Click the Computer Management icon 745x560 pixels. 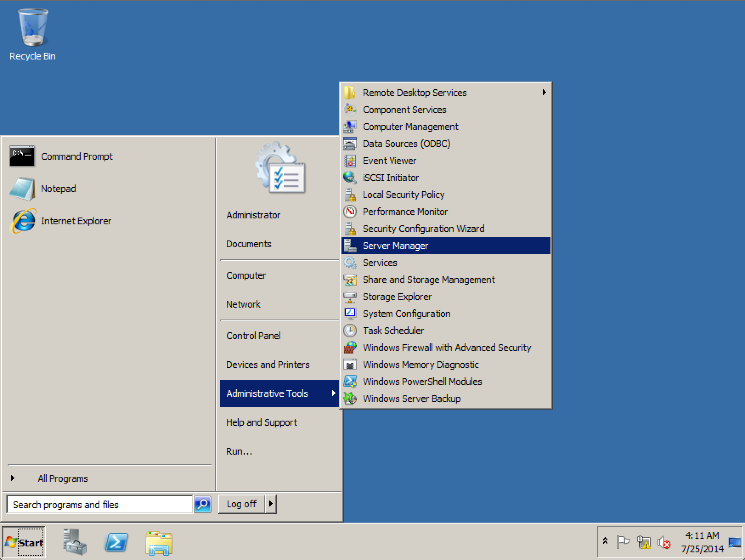[x=350, y=127]
